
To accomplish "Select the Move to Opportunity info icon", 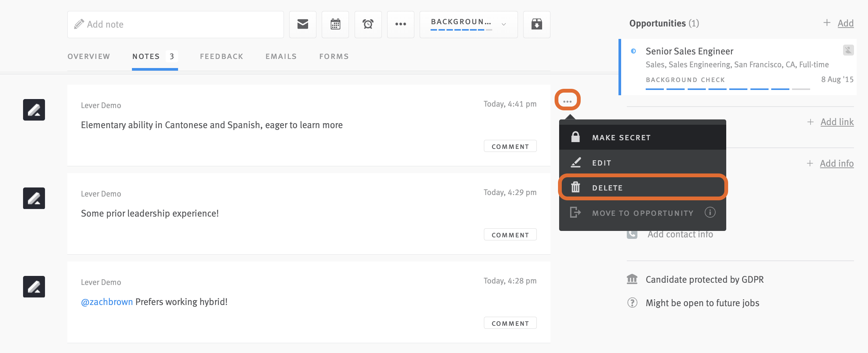I will pos(710,212).
